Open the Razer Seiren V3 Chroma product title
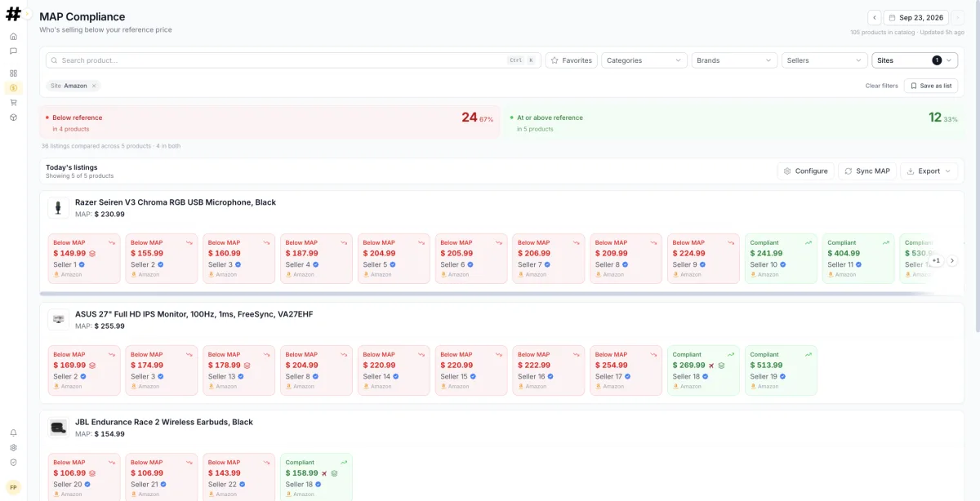 point(176,202)
